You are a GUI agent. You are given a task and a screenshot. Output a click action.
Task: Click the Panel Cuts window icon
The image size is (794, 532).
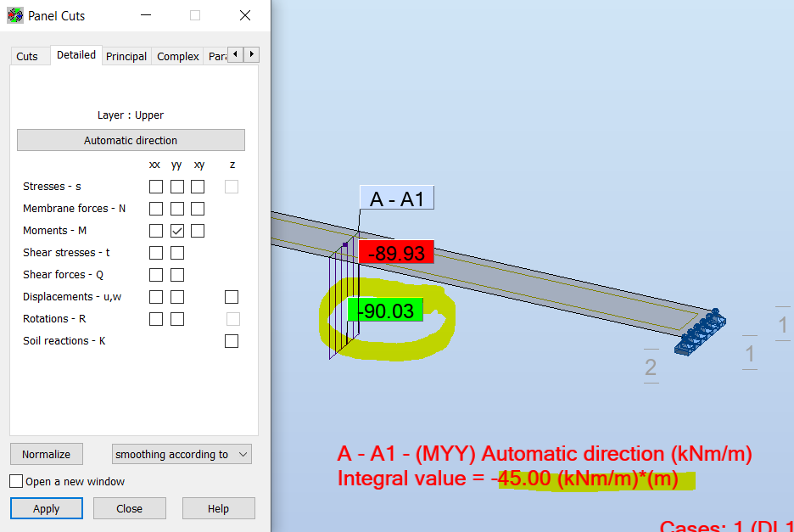(x=14, y=14)
